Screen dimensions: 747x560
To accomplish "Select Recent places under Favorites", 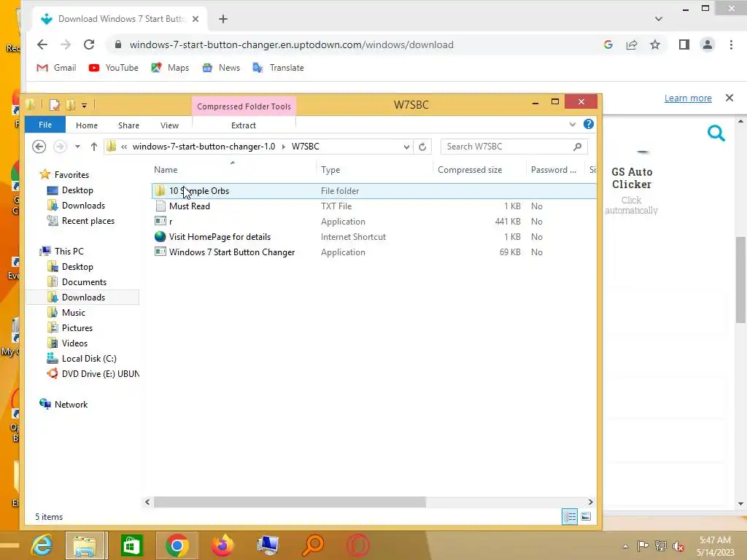I will pyautogui.click(x=88, y=221).
